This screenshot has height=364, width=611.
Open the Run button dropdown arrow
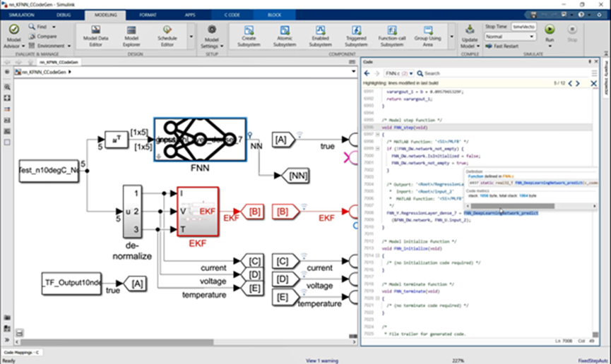click(550, 46)
